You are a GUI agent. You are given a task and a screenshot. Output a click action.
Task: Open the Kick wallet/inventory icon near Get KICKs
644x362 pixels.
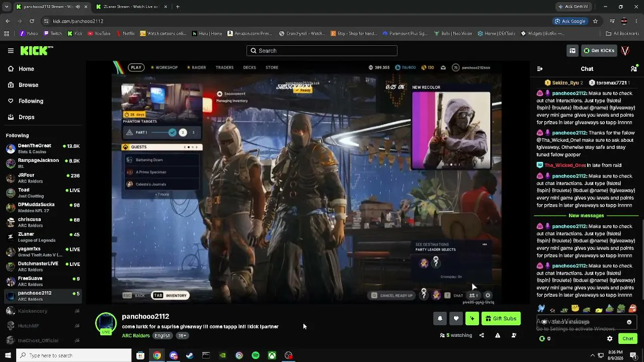click(573, 51)
